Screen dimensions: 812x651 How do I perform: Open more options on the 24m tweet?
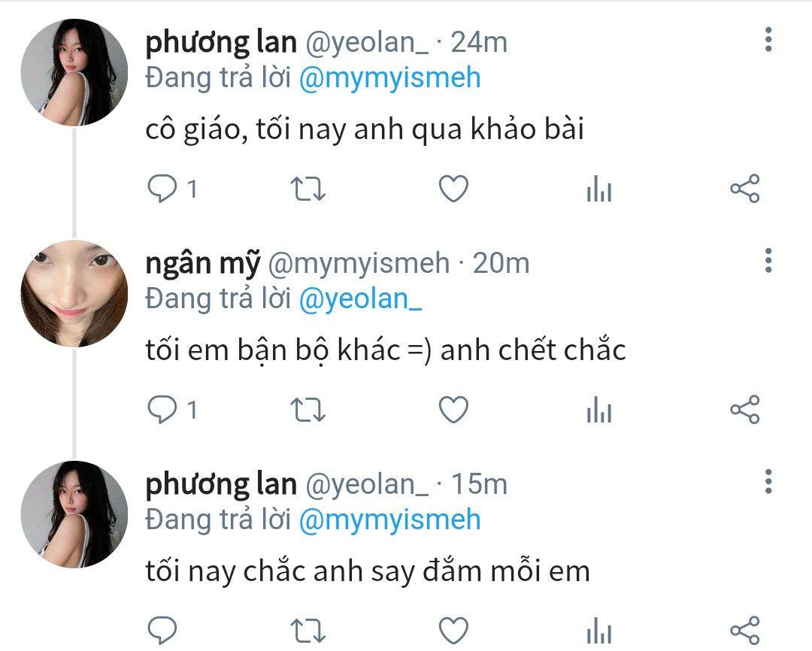point(768,39)
